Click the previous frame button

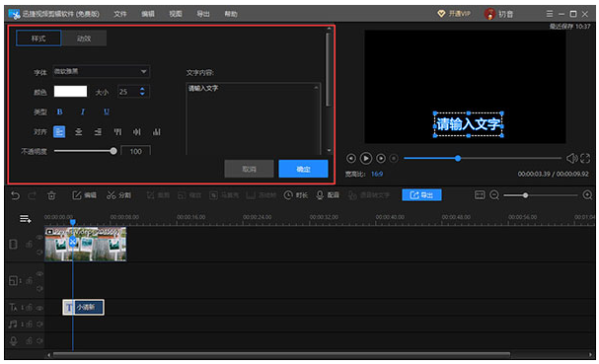(x=351, y=158)
